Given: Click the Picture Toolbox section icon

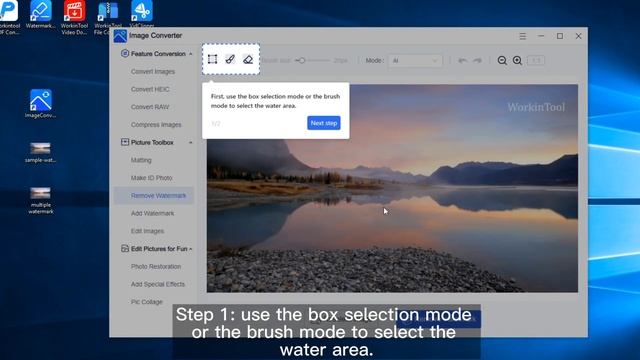Looking at the screenshot, I should pos(125,142).
